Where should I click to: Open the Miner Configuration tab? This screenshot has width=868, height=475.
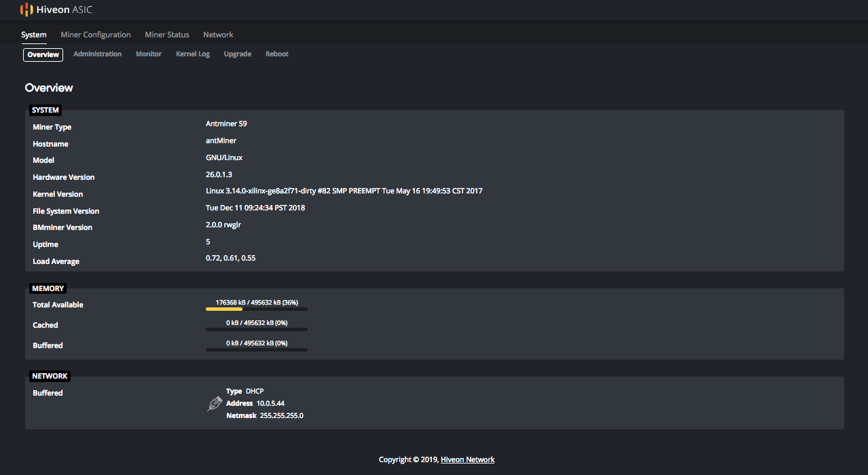tap(96, 35)
